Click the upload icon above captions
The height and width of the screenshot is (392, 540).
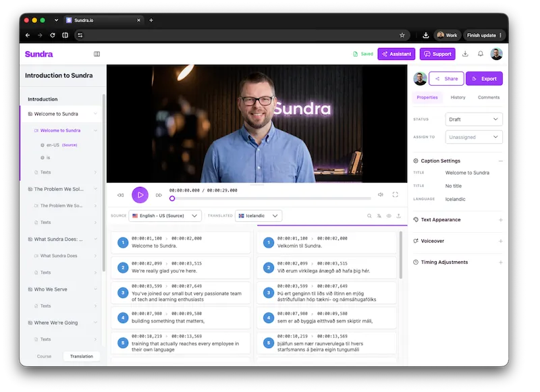point(398,216)
